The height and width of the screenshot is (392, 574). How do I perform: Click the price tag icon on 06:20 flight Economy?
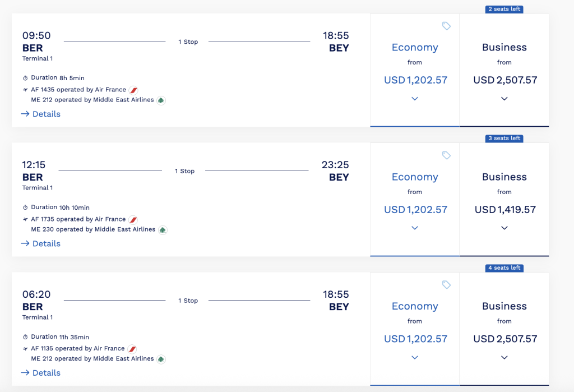pyautogui.click(x=446, y=285)
